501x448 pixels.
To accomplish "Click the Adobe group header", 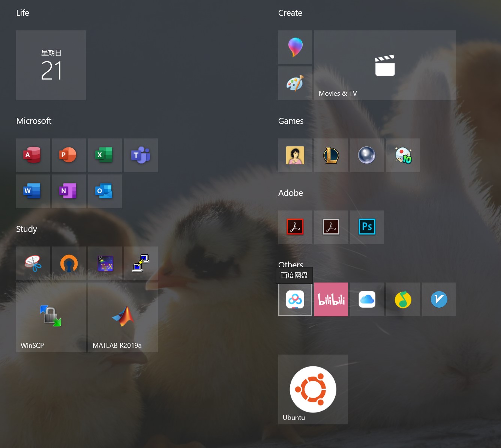I will coord(291,193).
